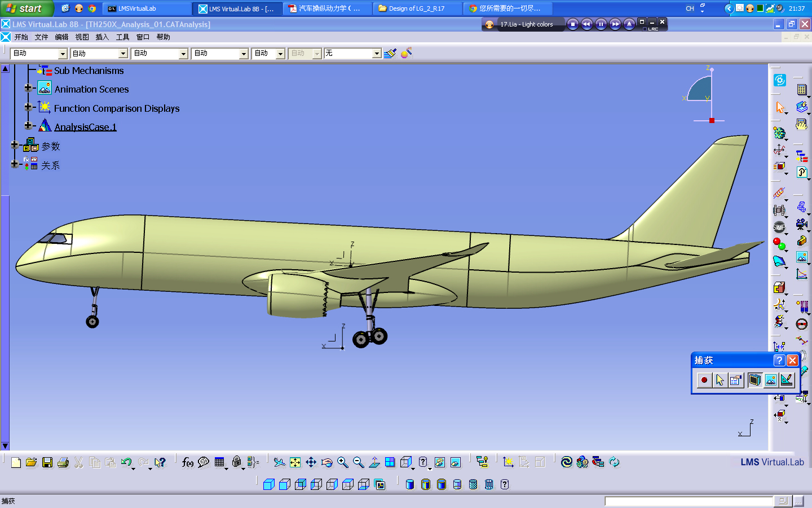Viewport: 812px width, 508px height.
Task: Select AnalysisCase.1 in the tree
Action: 85,127
